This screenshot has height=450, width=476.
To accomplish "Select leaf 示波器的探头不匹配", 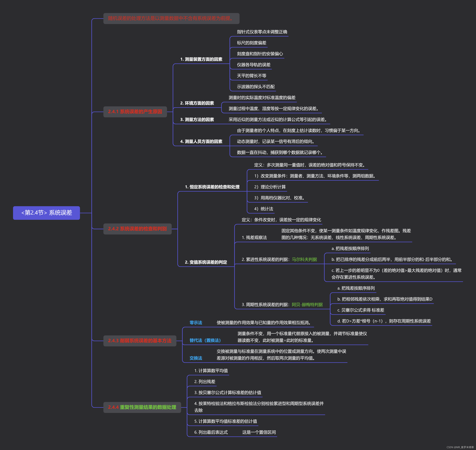I will click(x=256, y=87).
